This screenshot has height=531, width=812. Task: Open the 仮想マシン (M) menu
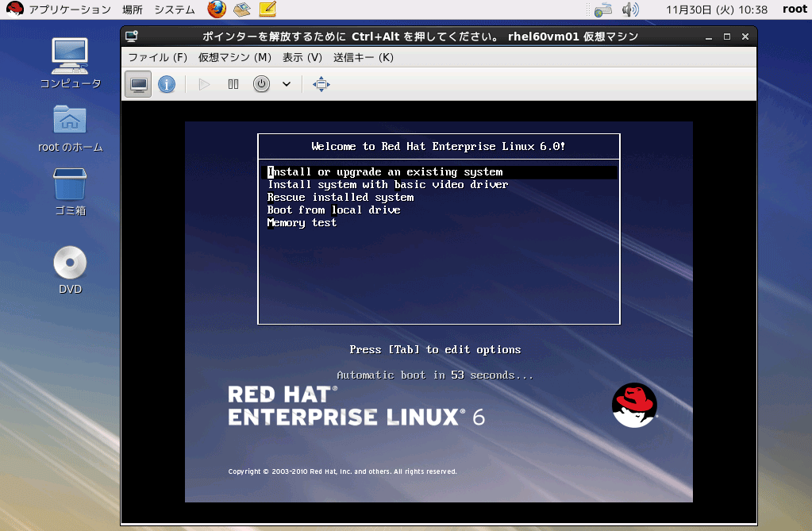tap(235, 57)
